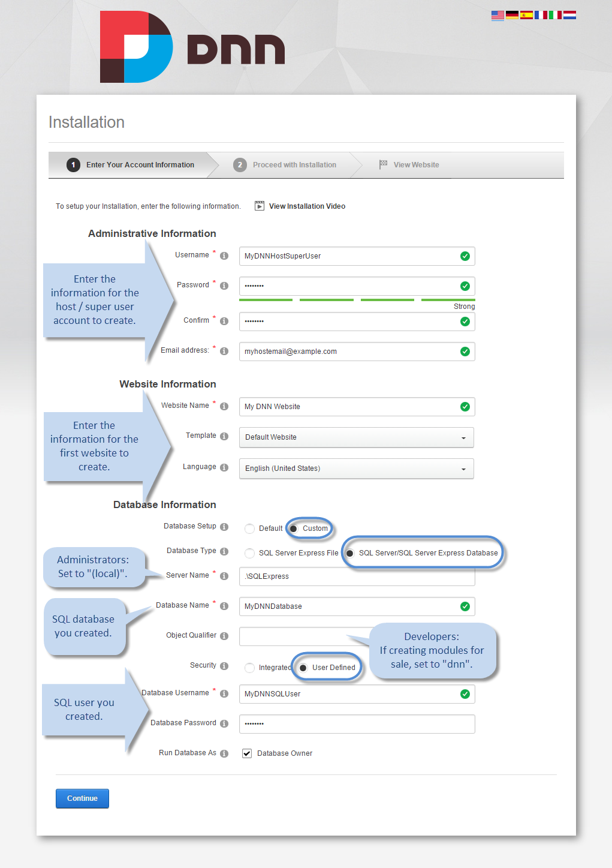Click the Database Information heading

click(x=165, y=504)
